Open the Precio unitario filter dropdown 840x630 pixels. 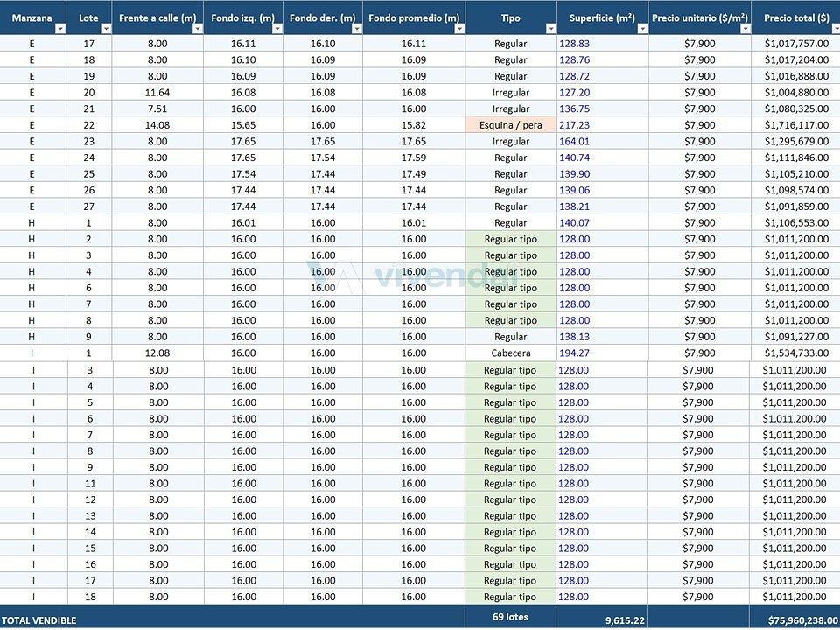(x=745, y=29)
